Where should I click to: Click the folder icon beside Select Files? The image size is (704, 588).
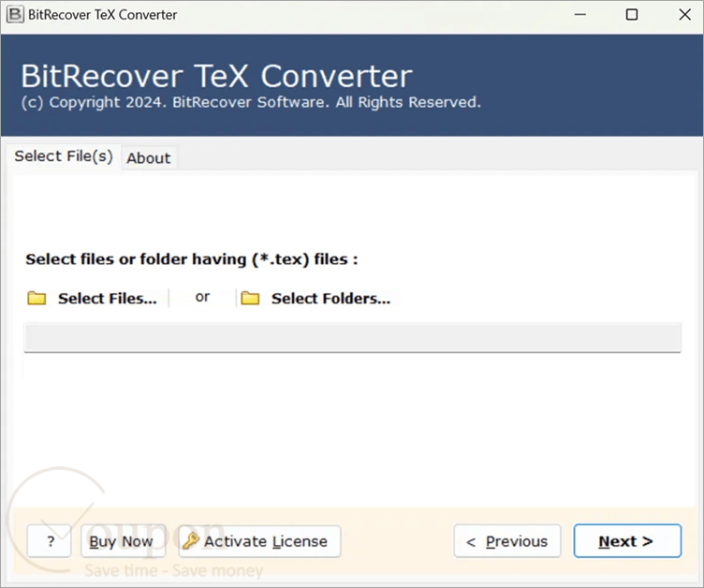pos(37,298)
